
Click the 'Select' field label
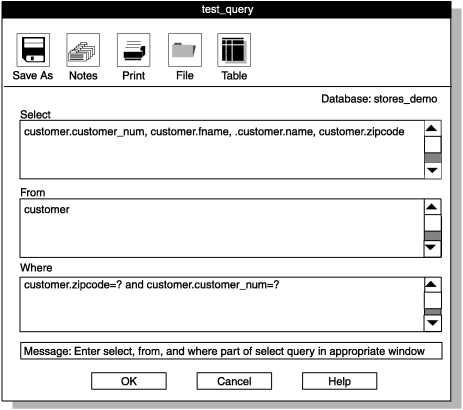[35, 115]
